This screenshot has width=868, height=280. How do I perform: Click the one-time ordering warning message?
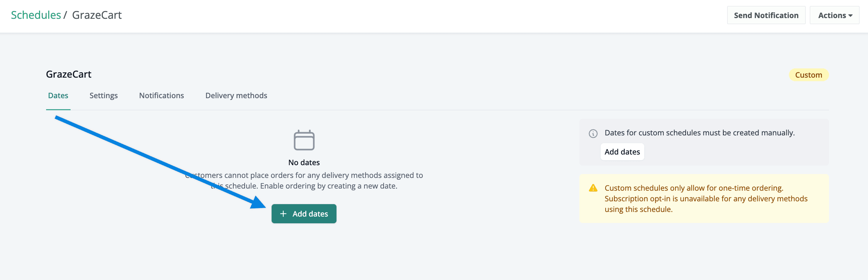[x=706, y=199]
